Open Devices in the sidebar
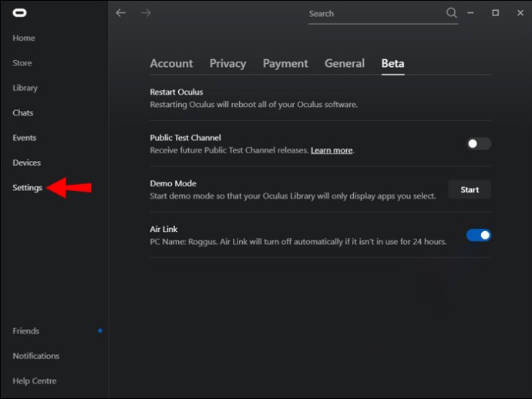This screenshot has width=532, height=399. (x=26, y=163)
